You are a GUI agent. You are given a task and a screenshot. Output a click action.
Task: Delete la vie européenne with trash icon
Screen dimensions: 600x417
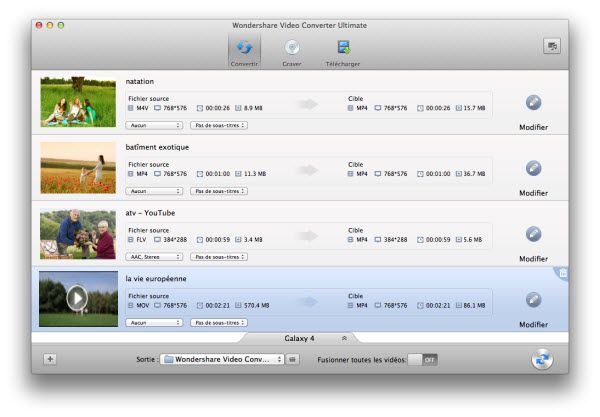(562, 273)
